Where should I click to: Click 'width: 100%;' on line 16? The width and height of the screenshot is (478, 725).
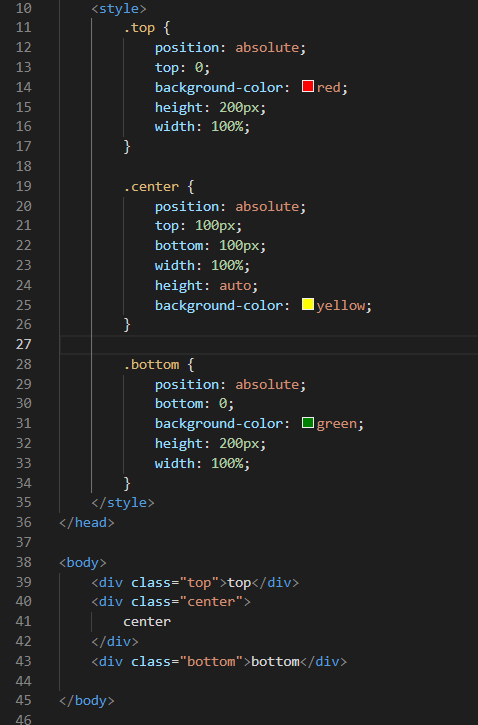(x=202, y=127)
